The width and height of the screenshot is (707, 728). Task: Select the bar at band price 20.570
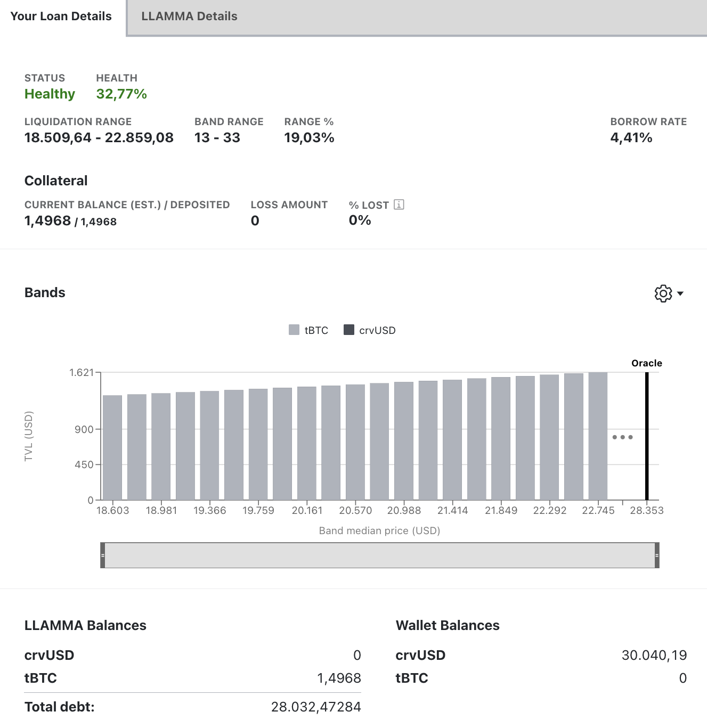355,442
